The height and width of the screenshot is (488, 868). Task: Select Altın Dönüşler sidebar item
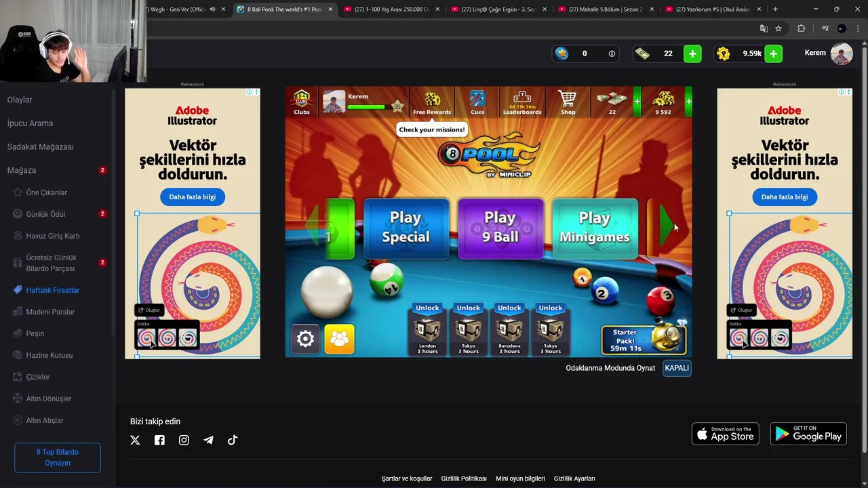[48, 399]
